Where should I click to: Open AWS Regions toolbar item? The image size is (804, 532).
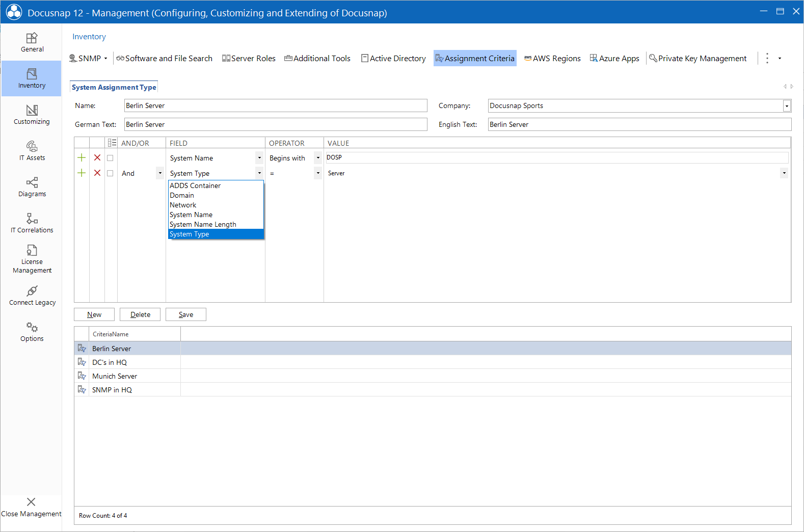click(552, 59)
